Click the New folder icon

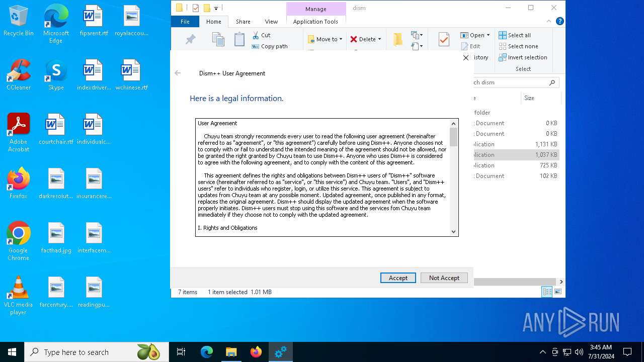pyautogui.click(x=398, y=39)
